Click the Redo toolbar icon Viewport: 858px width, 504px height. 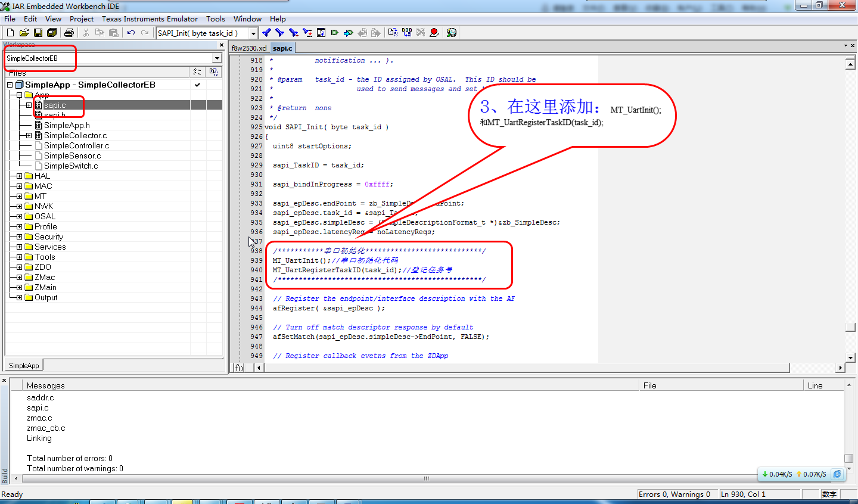pos(145,33)
